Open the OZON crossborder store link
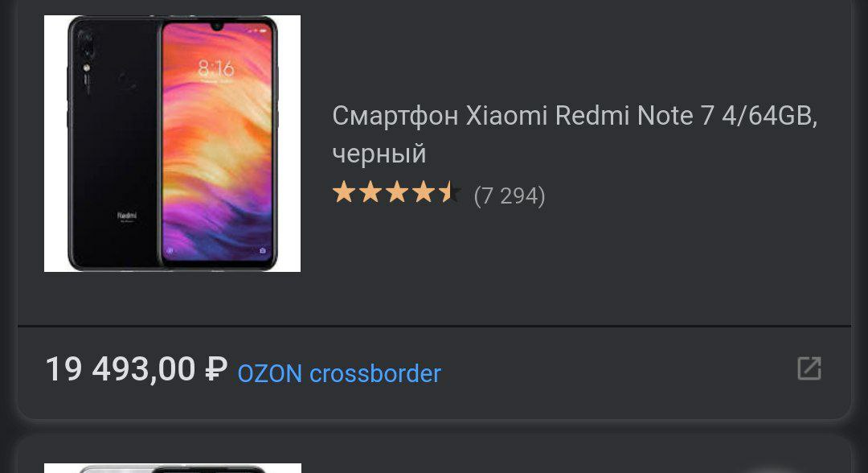Viewport: 868px width, 473px height. coord(339,373)
